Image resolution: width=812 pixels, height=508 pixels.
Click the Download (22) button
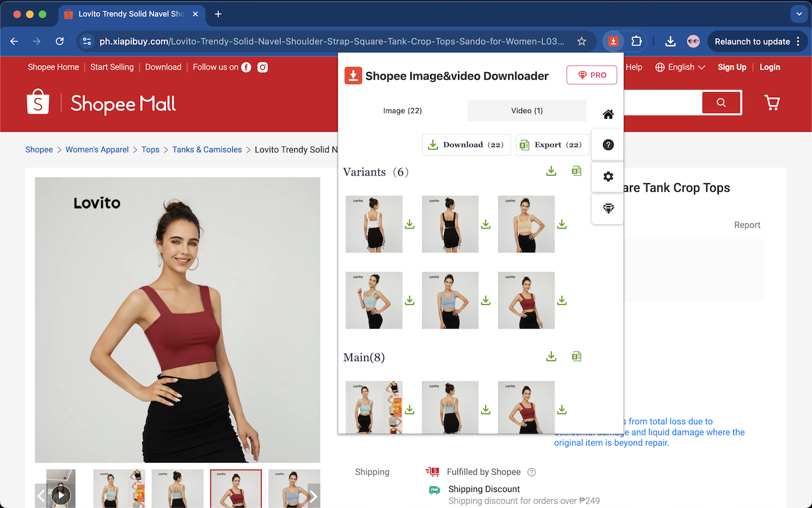[x=466, y=145]
